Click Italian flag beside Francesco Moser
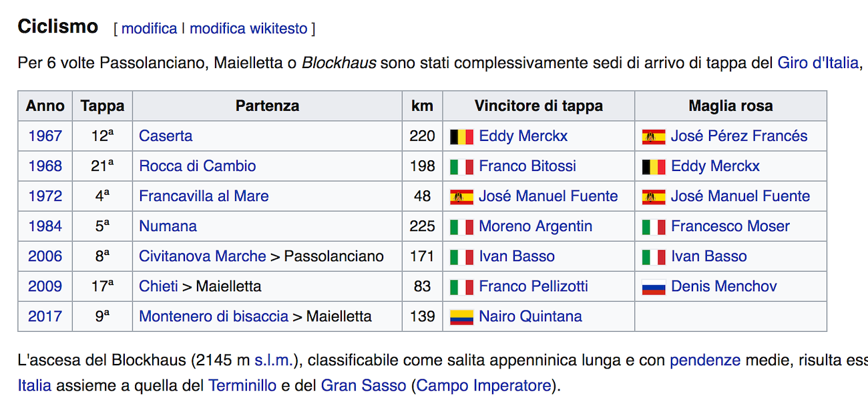Viewport: 868px width, 406px height. [x=654, y=227]
